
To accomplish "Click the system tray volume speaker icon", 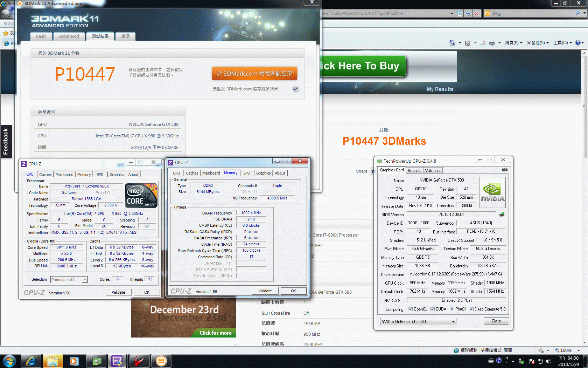I will tap(548, 361).
